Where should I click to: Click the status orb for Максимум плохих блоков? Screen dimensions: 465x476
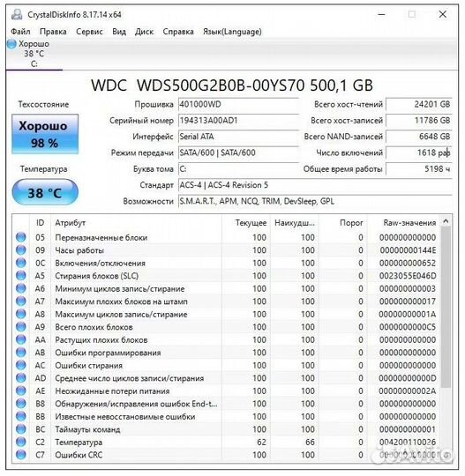coord(21,301)
